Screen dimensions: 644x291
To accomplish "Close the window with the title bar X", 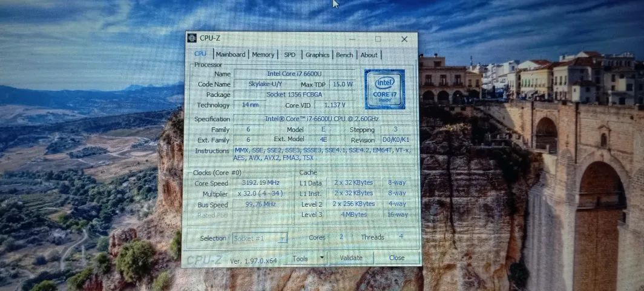I will tap(404, 39).
